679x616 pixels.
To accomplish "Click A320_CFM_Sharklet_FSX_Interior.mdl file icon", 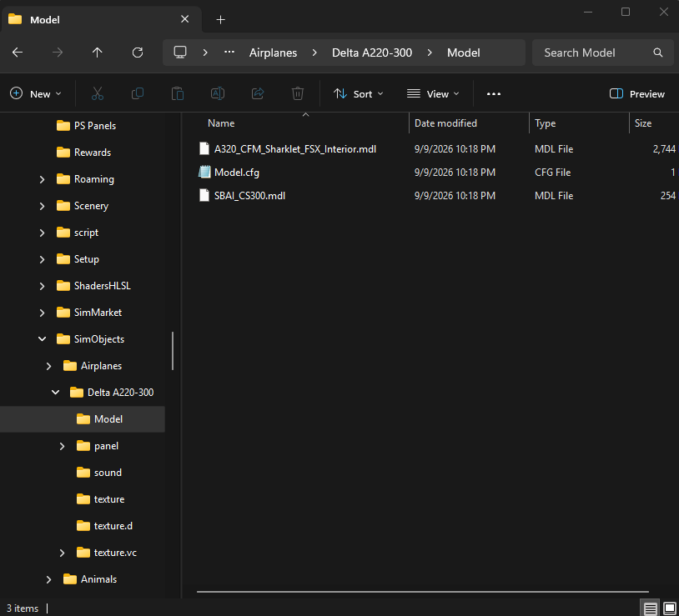I will (204, 149).
